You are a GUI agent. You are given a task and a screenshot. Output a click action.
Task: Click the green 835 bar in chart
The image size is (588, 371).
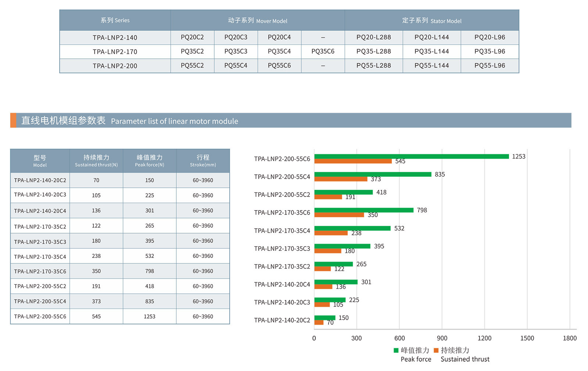(373, 174)
